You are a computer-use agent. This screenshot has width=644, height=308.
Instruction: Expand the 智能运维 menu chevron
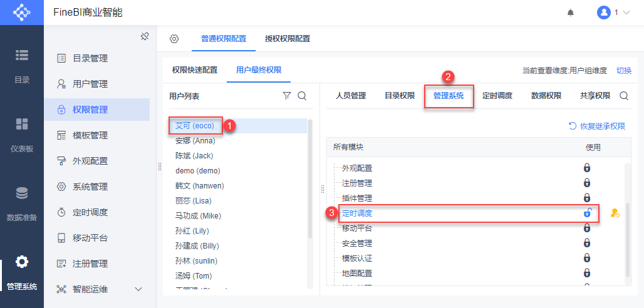[138, 289]
